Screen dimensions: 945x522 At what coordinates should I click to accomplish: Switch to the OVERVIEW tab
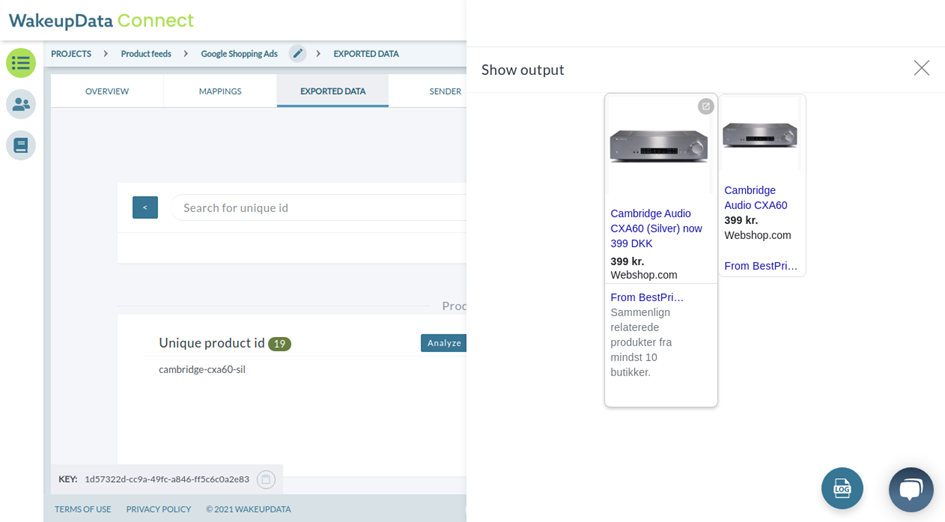pos(107,91)
